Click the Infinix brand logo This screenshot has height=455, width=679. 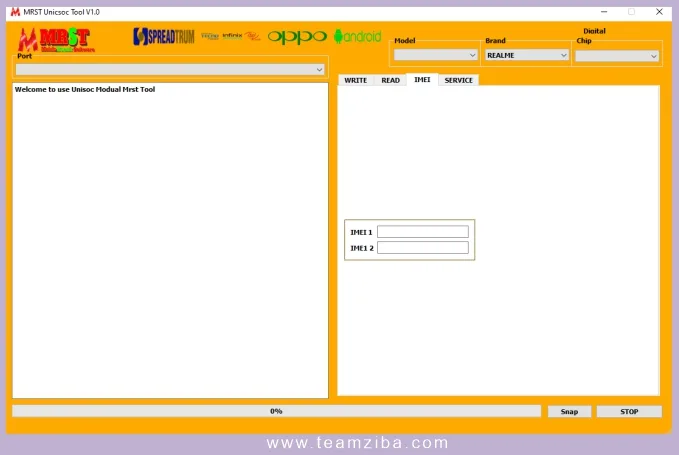pyautogui.click(x=232, y=35)
